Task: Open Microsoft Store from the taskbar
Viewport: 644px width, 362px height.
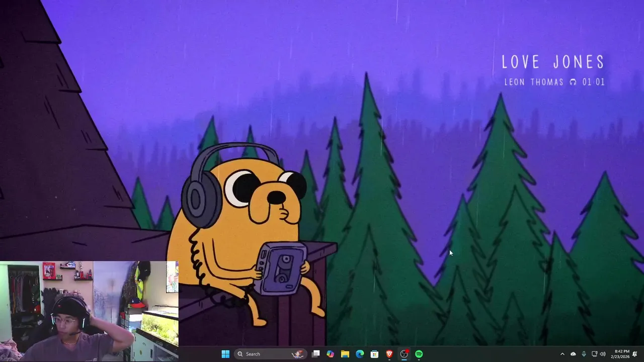Action: (x=374, y=354)
